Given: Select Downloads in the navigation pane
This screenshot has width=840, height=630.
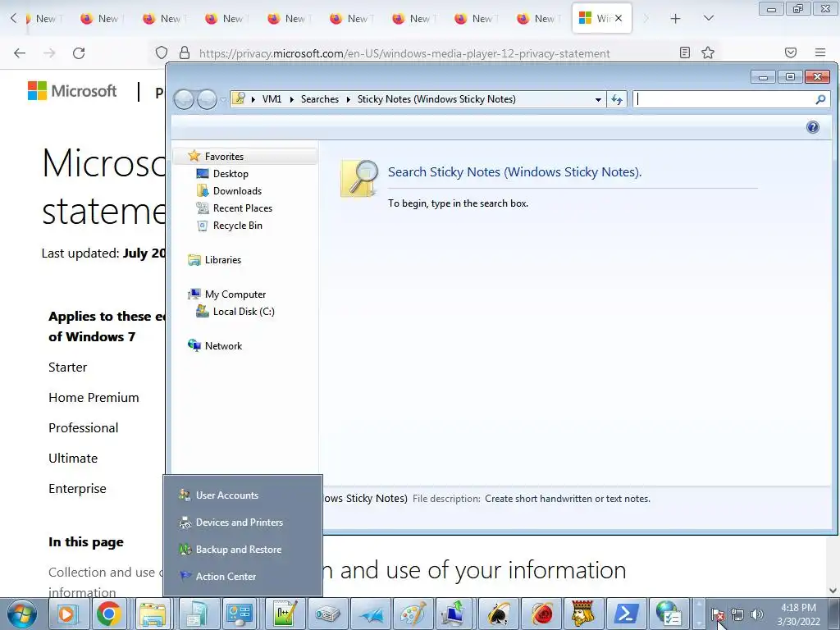Looking at the screenshot, I should [237, 190].
